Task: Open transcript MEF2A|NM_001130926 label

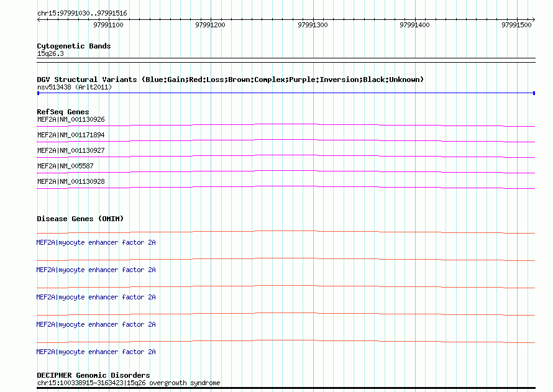Action: point(71,119)
